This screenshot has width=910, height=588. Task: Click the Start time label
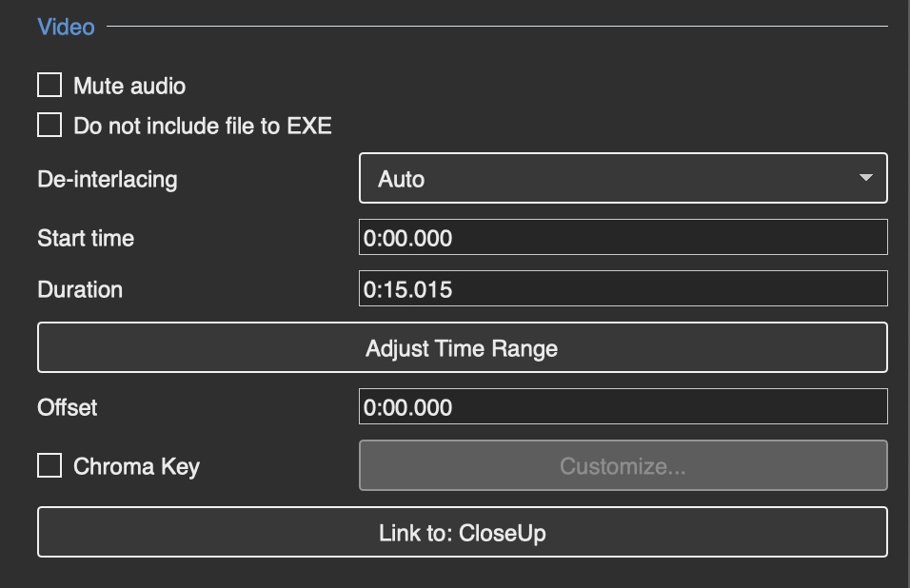(x=86, y=238)
